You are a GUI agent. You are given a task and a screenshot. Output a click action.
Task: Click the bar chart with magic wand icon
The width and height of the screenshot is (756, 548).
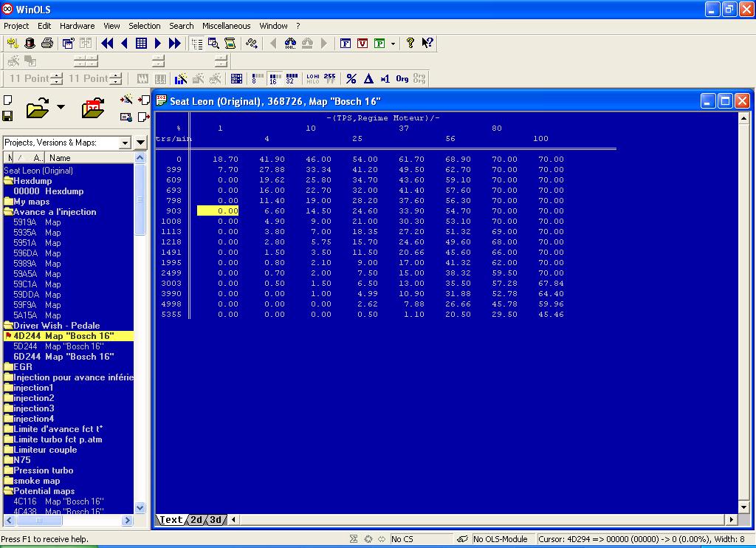tap(181, 78)
